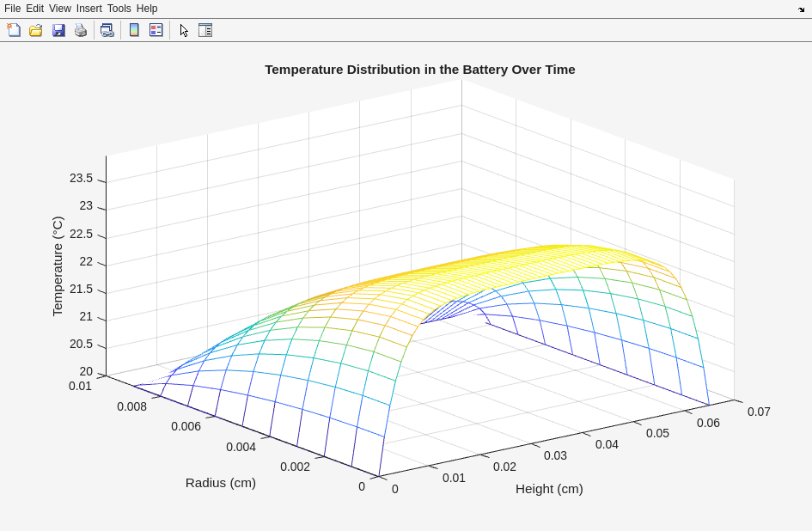Save the figure using the floppy disk icon
Viewport: 812px width, 531px height.
pyautogui.click(x=58, y=30)
